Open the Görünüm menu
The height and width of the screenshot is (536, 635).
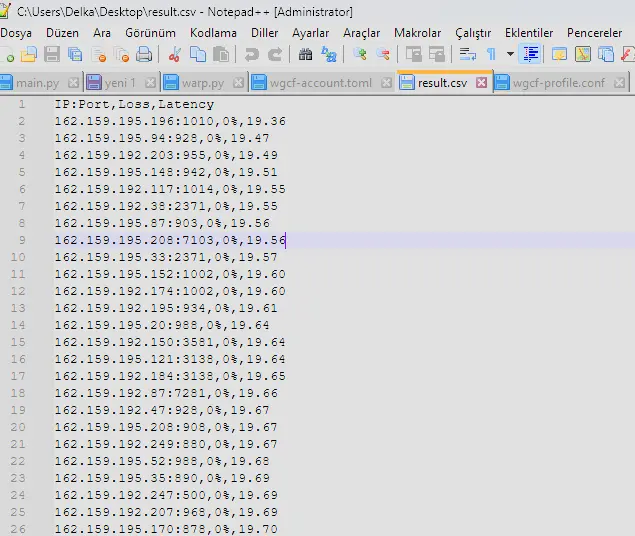click(150, 33)
